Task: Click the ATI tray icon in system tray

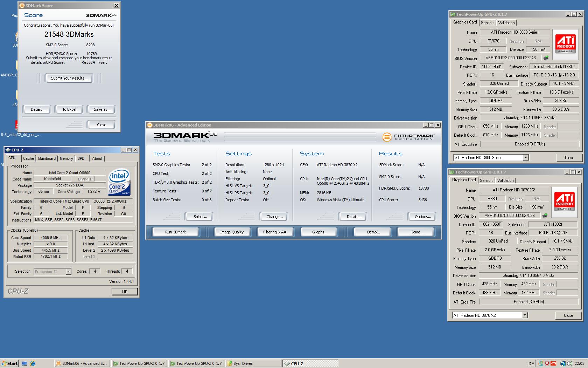Action: (x=553, y=363)
